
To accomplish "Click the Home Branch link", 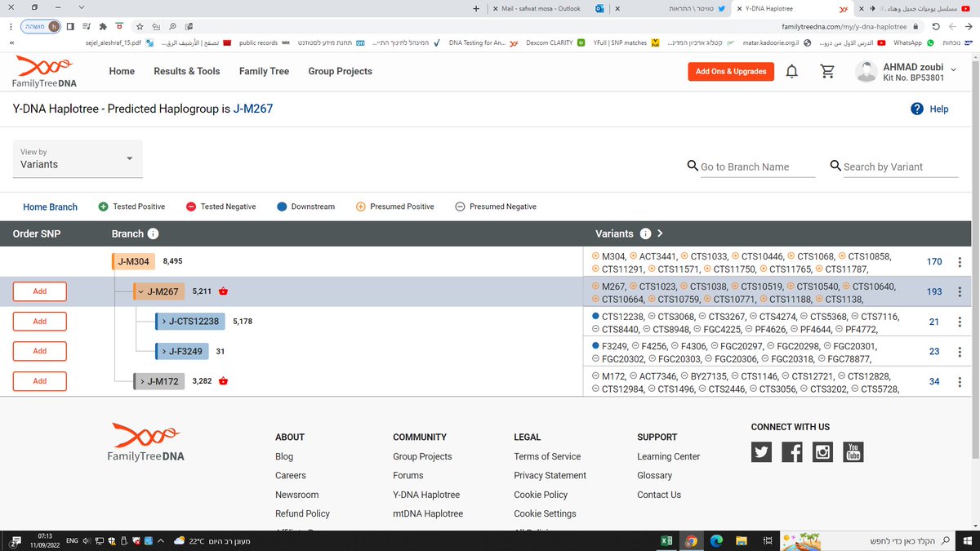I will point(50,207).
